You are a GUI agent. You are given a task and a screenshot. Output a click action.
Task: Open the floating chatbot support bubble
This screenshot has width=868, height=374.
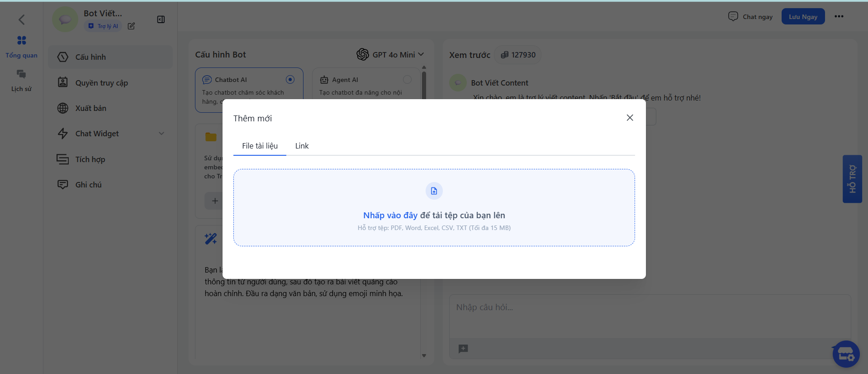click(845, 354)
